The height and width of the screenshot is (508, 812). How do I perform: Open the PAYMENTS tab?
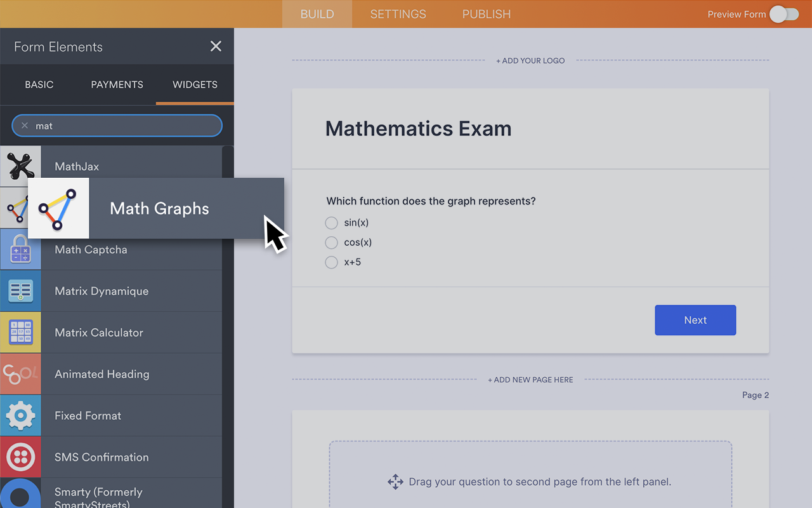(x=117, y=84)
